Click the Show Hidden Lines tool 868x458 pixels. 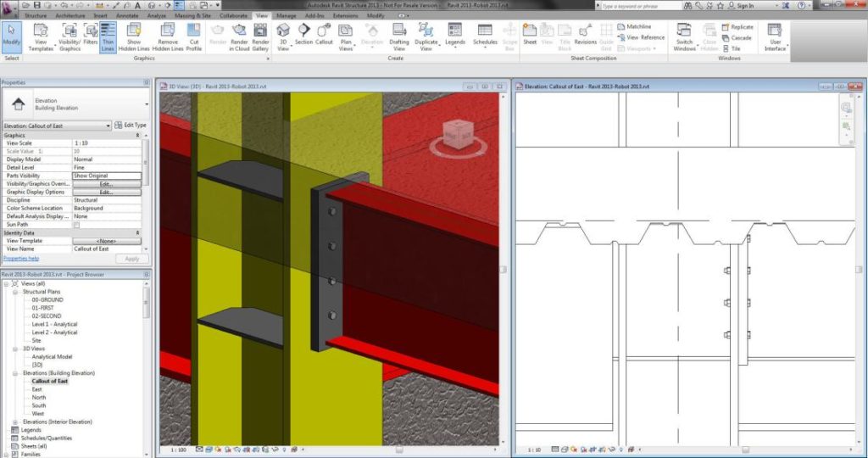tap(134, 36)
